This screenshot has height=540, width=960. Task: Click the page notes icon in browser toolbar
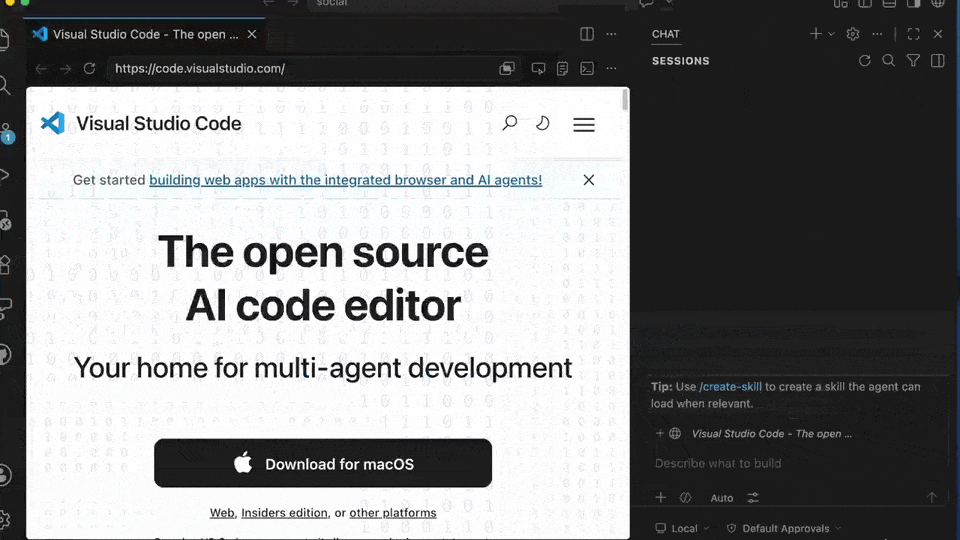[562, 69]
